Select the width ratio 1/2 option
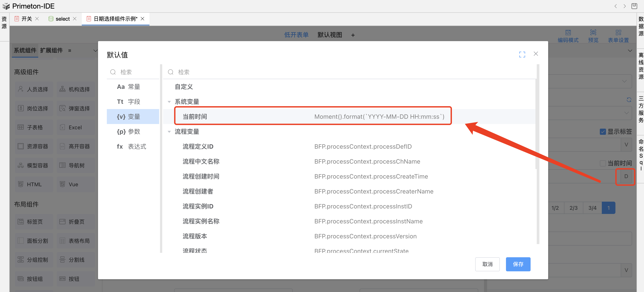The width and height of the screenshot is (644, 292). [555, 208]
